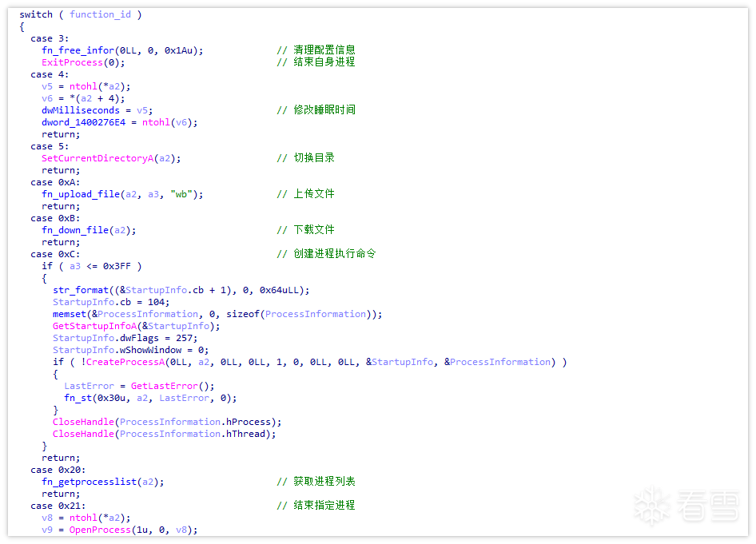Image resolution: width=756 pixels, height=544 pixels.
Task: Click the GetLastError call
Action: (173, 386)
